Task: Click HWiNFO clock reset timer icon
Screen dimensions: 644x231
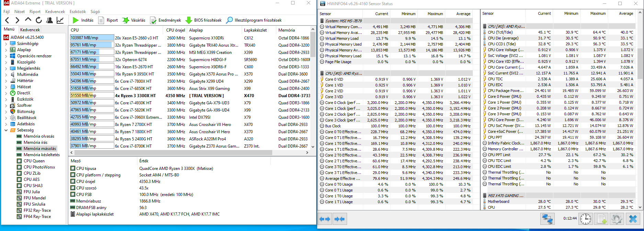Action: (586, 219)
